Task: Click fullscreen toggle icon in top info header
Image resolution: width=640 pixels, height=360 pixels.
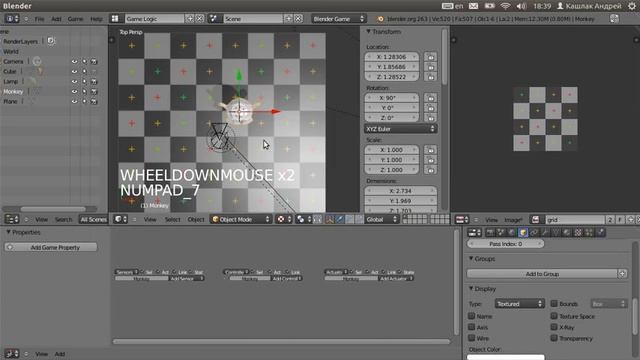Action: [x=614, y=18]
